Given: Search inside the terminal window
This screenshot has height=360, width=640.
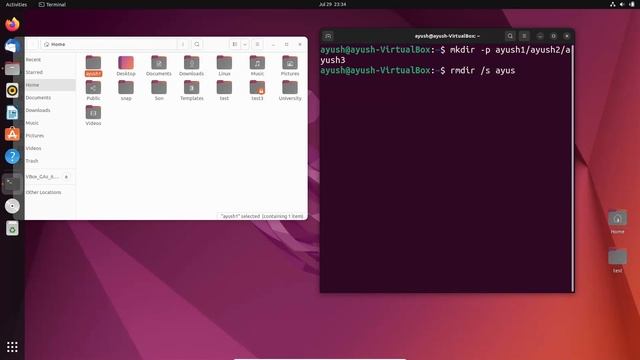Looking at the screenshot, I should 510,36.
